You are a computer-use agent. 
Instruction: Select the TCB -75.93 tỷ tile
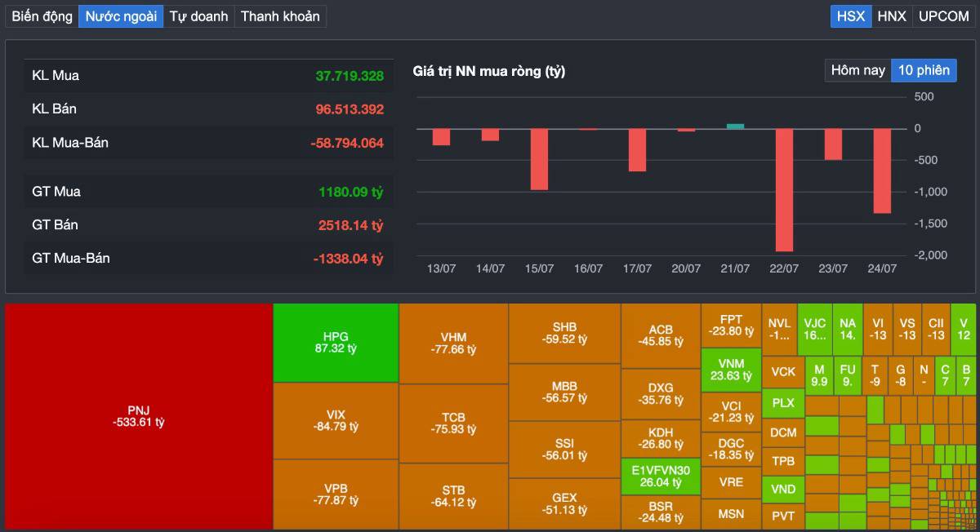454,423
